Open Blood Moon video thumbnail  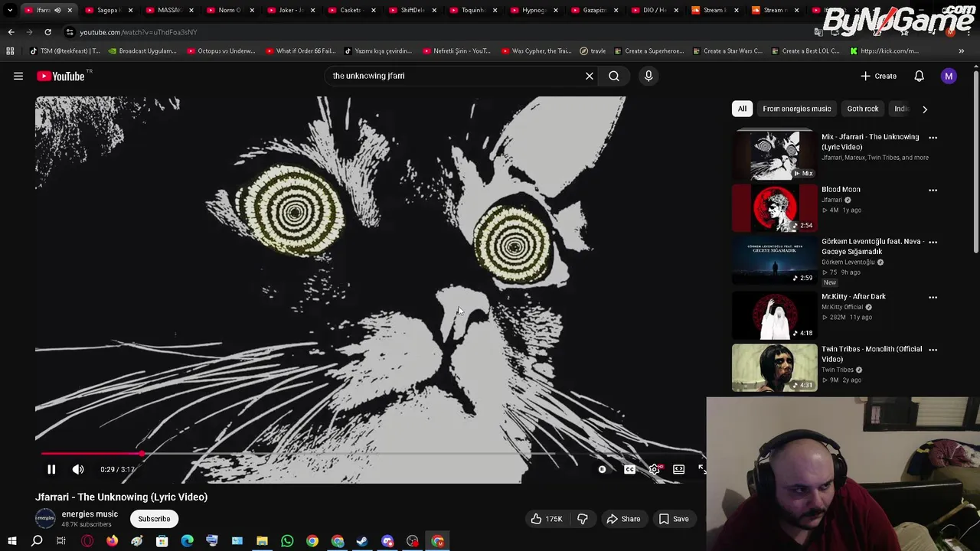click(x=774, y=207)
